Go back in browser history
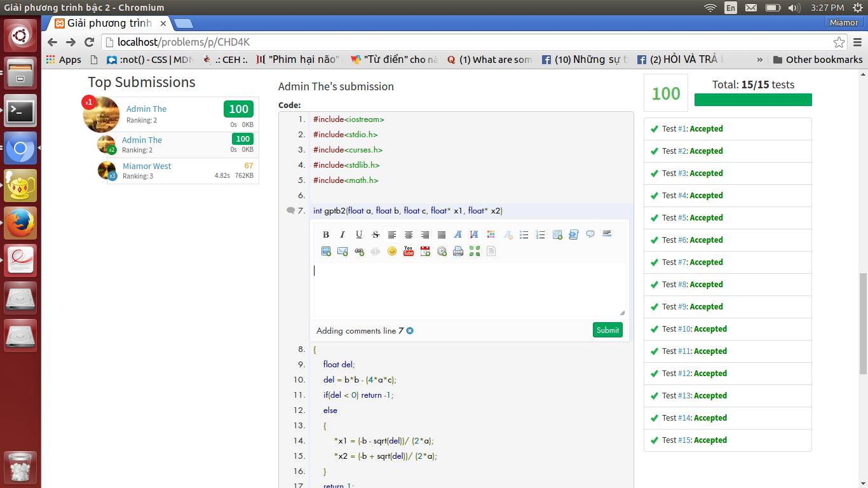 point(53,42)
